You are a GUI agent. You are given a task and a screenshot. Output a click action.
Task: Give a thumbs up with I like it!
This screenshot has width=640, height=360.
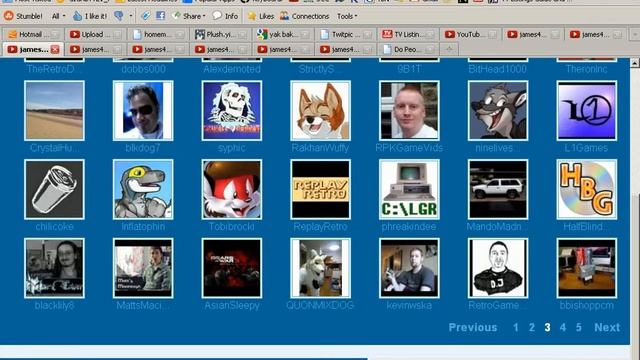[x=90, y=16]
